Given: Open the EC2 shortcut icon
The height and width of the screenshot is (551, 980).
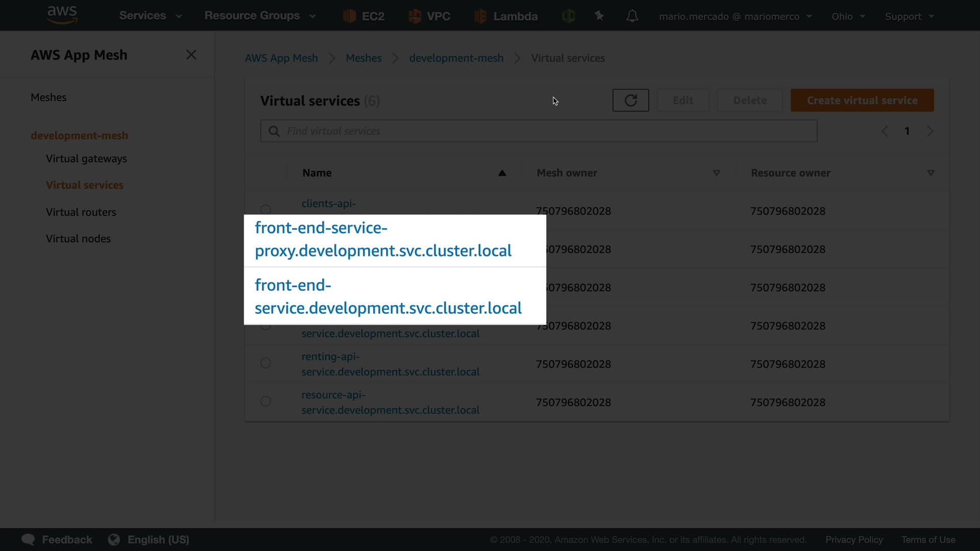Looking at the screenshot, I should click(350, 16).
